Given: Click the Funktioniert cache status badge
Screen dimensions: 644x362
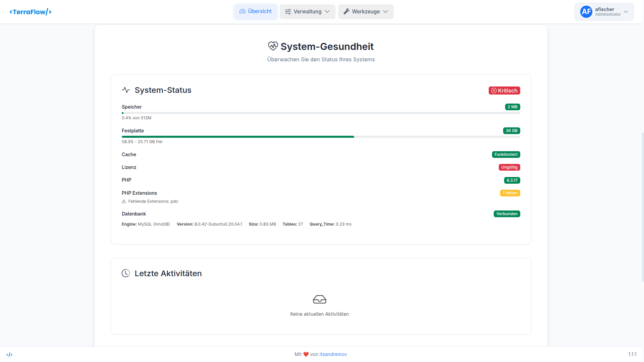Looking at the screenshot, I should 506,155.
